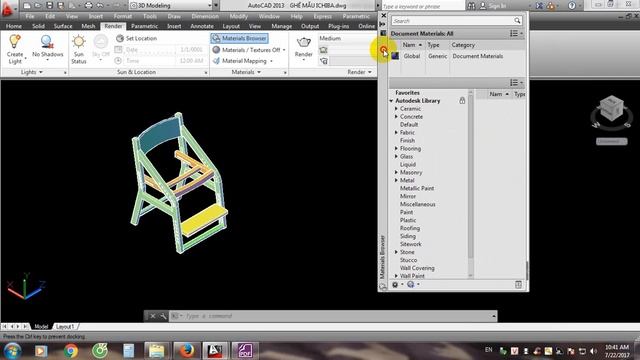
Task: Click the volume speaker tray icon
Action: tap(593, 351)
